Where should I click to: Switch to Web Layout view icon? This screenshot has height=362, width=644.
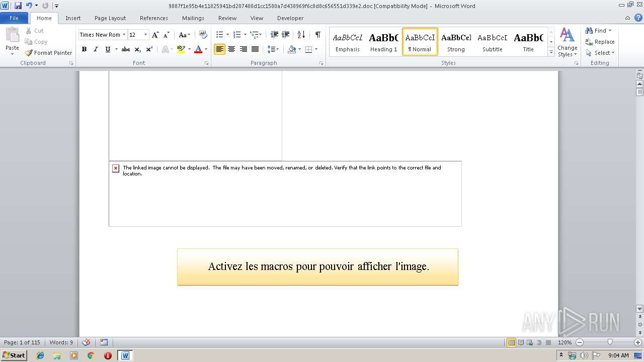point(529,342)
